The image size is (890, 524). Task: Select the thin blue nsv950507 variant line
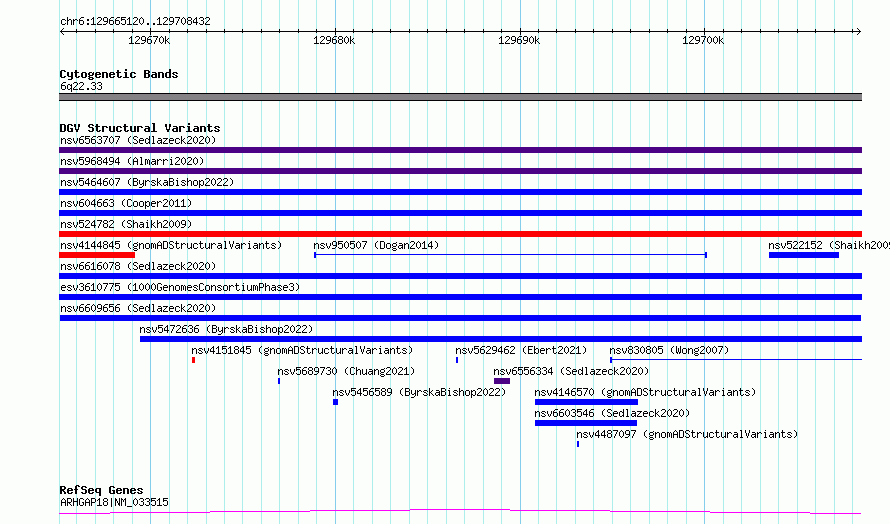(x=510, y=255)
